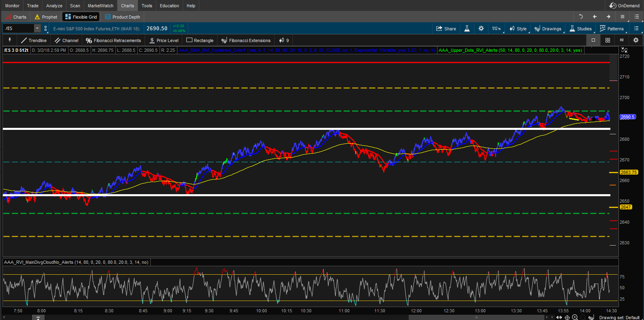Click the 2690.5 price bubble
The width and height of the screenshot is (644, 320).
tap(628, 117)
